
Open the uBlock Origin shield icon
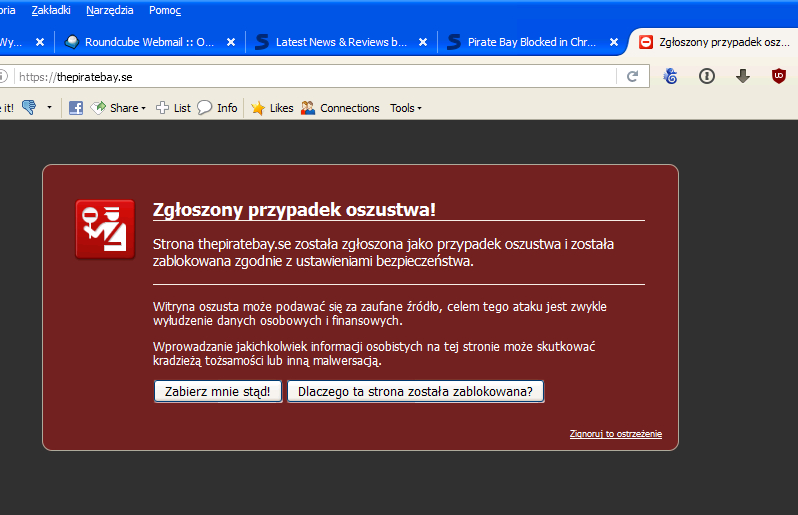[x=779, y=76]
